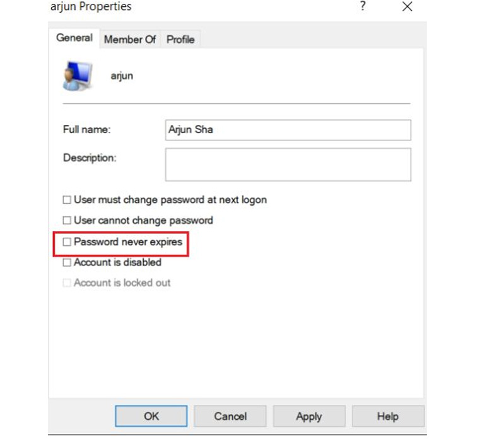Focus the Full name field
Viewport: 504px width, 442px height.
tap(288, 130)
